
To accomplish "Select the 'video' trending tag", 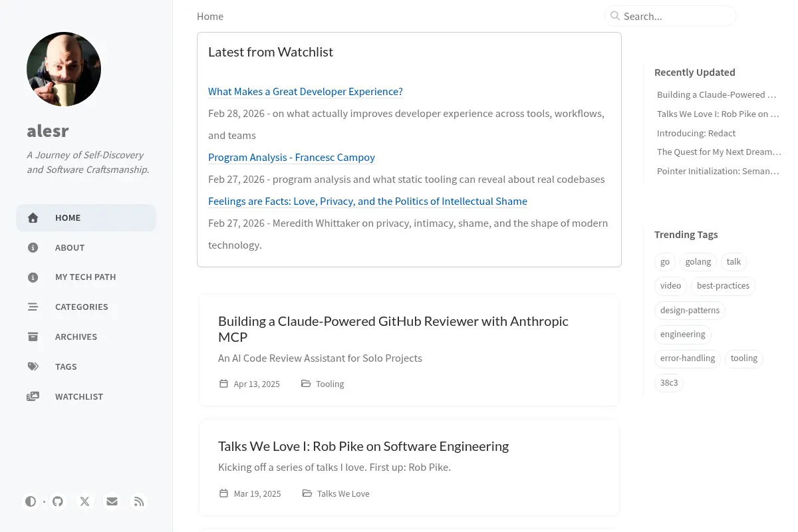I will point(671,286).
